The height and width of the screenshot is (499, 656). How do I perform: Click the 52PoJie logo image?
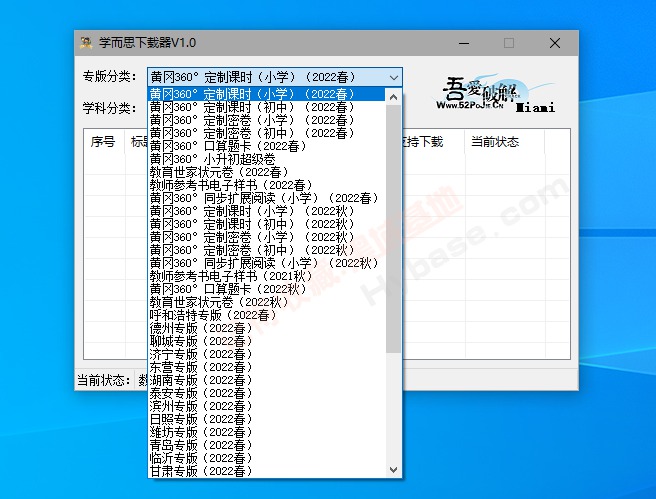click(493, 94)
